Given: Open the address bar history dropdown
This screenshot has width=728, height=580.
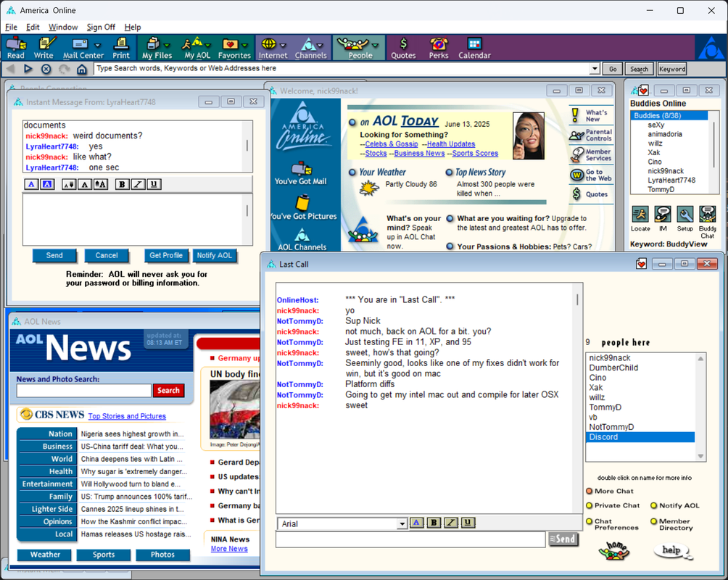Looking at the screenshot, I should pos(595,69).
